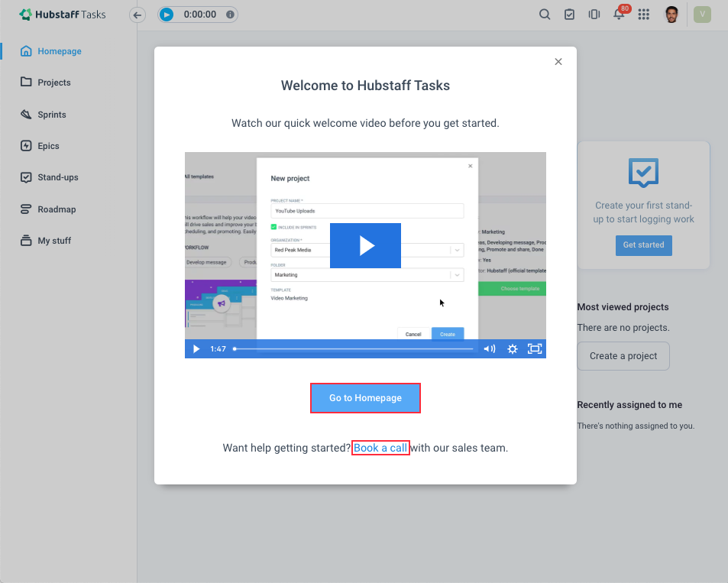Close the welcome dialog
The width and height of the screenshot is (728, 583).
click(558, 62)
